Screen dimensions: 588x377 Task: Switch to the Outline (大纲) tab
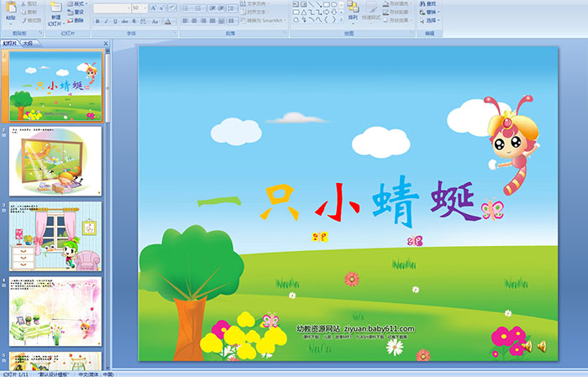click(x=28, y=42)
